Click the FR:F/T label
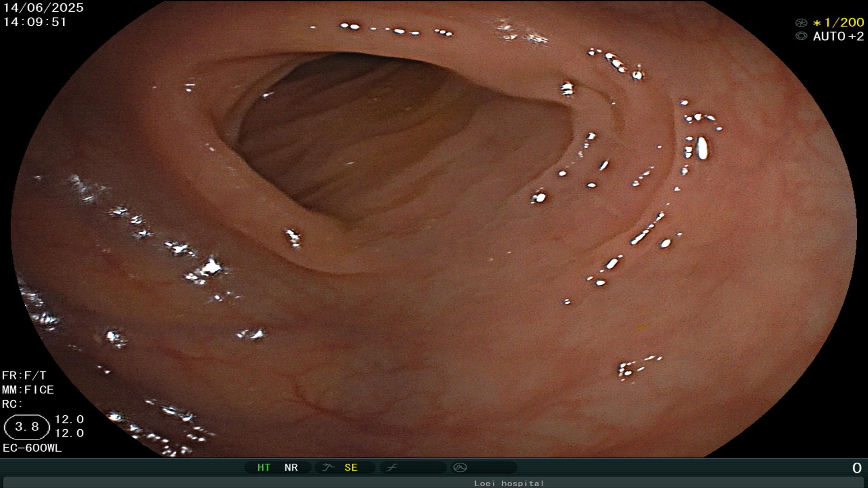The height and width of the screenshot is (488, 868). coord(24,375)
